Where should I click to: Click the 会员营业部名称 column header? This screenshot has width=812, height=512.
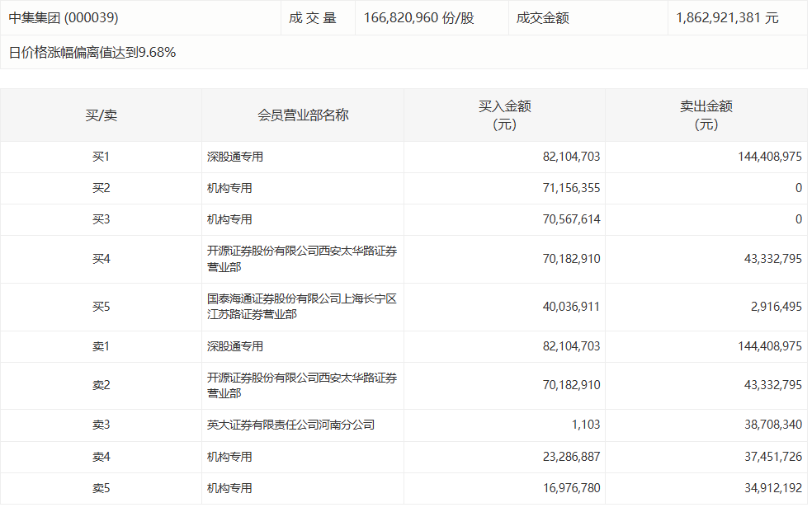[x=303, y=115]
